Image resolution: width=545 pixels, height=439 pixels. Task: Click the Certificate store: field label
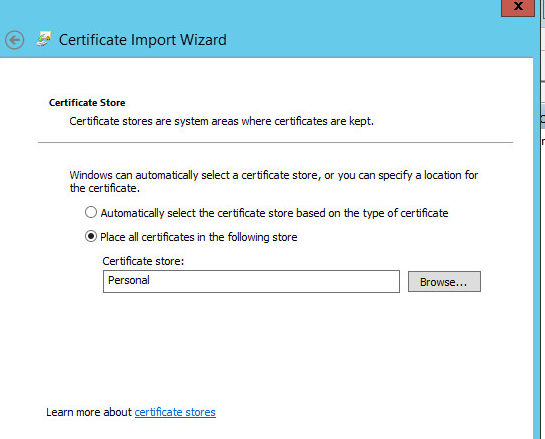(x=143, y=261)
